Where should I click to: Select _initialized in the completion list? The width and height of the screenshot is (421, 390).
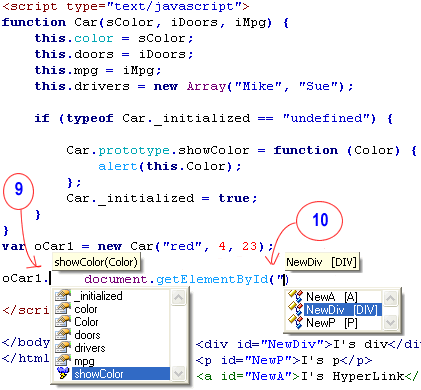98,296
